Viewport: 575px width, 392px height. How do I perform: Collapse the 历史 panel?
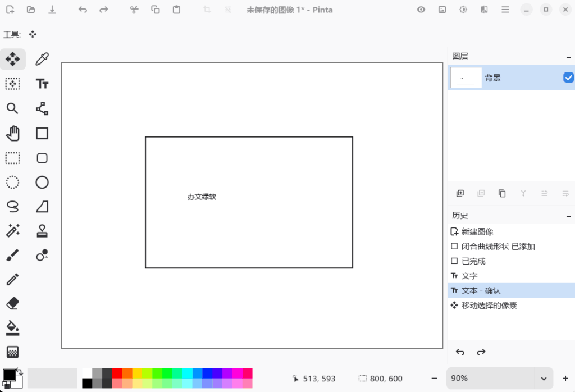tap(568, 215)
